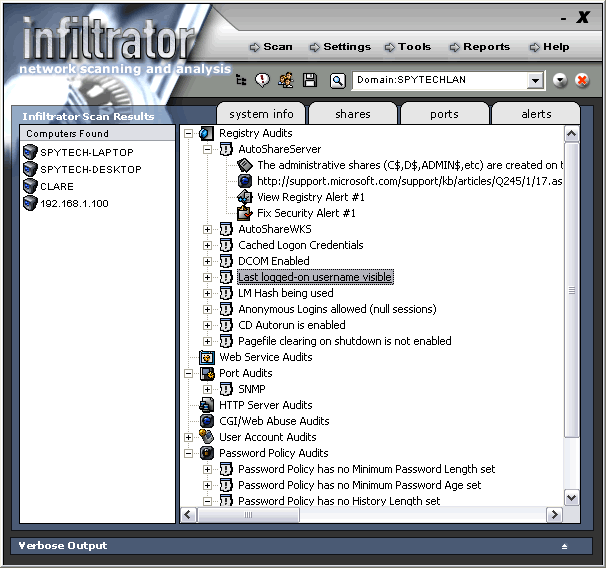Click the round gray down-arrow button

(560, 80)
